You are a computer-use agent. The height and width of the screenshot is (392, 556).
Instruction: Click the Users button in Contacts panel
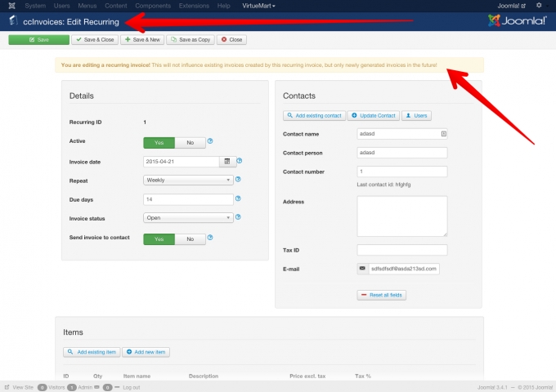[x=416, y=116]
